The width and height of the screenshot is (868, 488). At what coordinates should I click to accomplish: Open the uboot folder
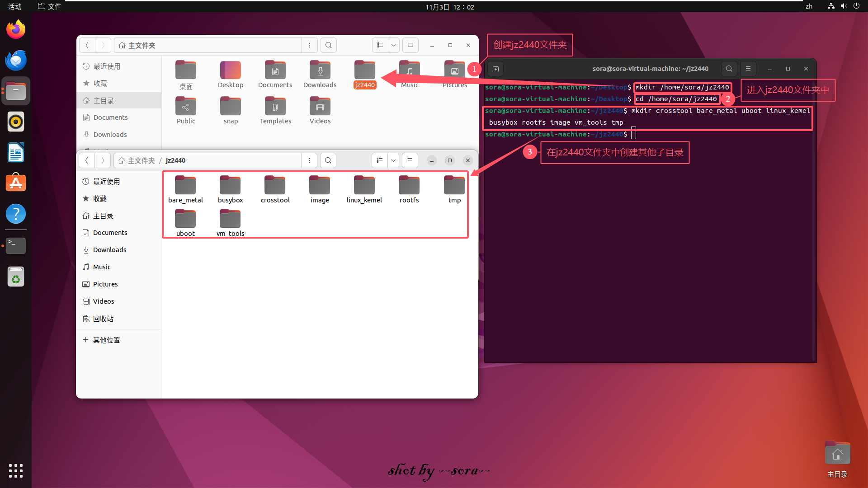185,223
